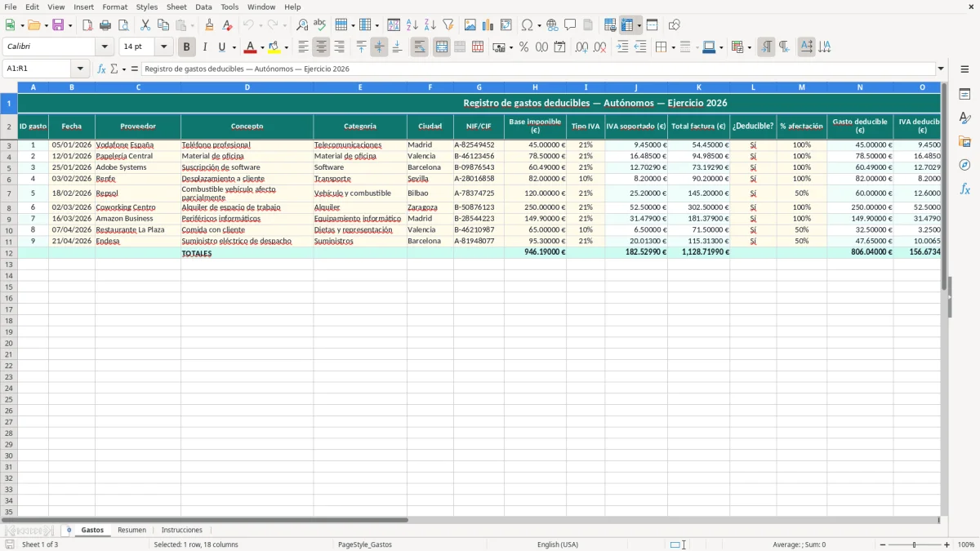Open the Print Preview
Image resolution: width=980 pixels, height=551 pixels.
tap(123, 25)
